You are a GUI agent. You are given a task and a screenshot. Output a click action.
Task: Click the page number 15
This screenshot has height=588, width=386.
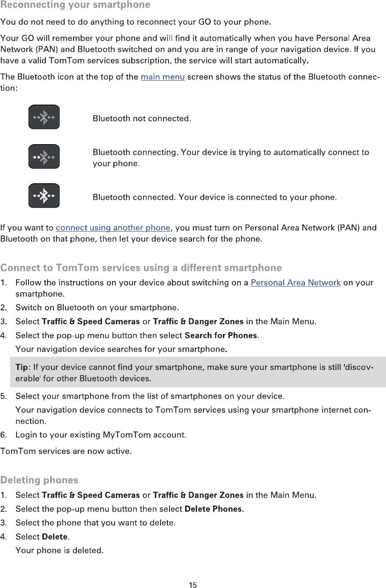pos(193,585)
